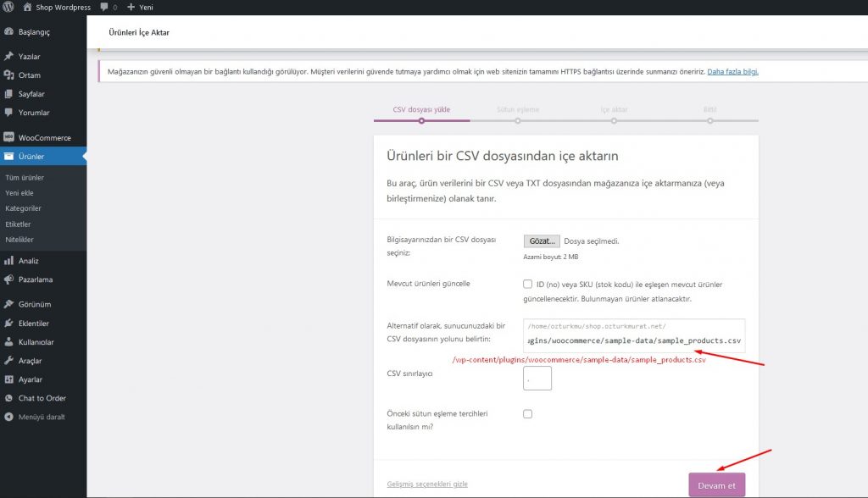Click the Başlangıç dashboard icon
This screenshot has height=498, width=868.
8,32
